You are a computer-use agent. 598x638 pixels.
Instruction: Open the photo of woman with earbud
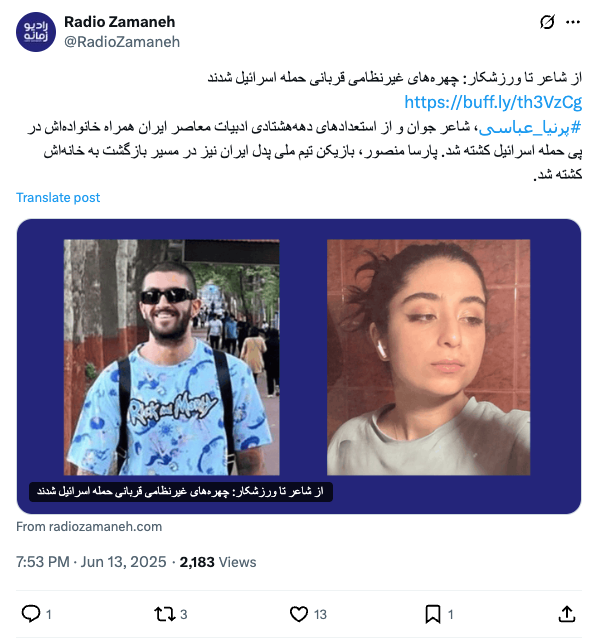[x=428, y=357]
